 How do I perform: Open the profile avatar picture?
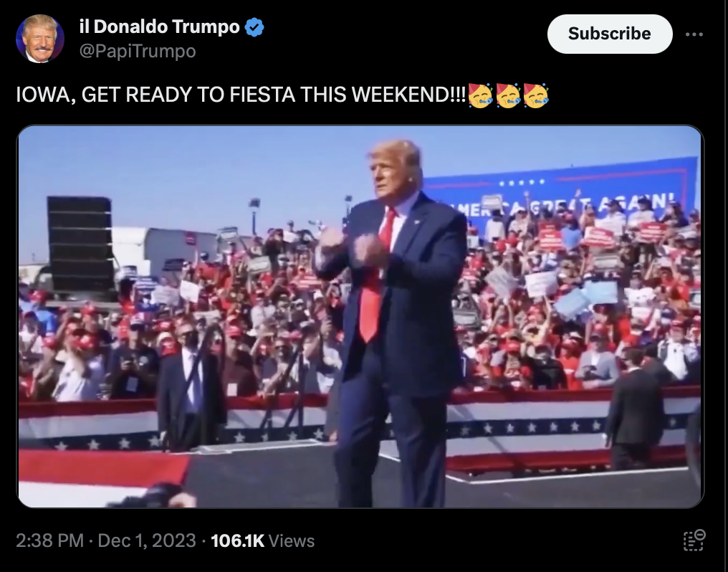point(40,39)
